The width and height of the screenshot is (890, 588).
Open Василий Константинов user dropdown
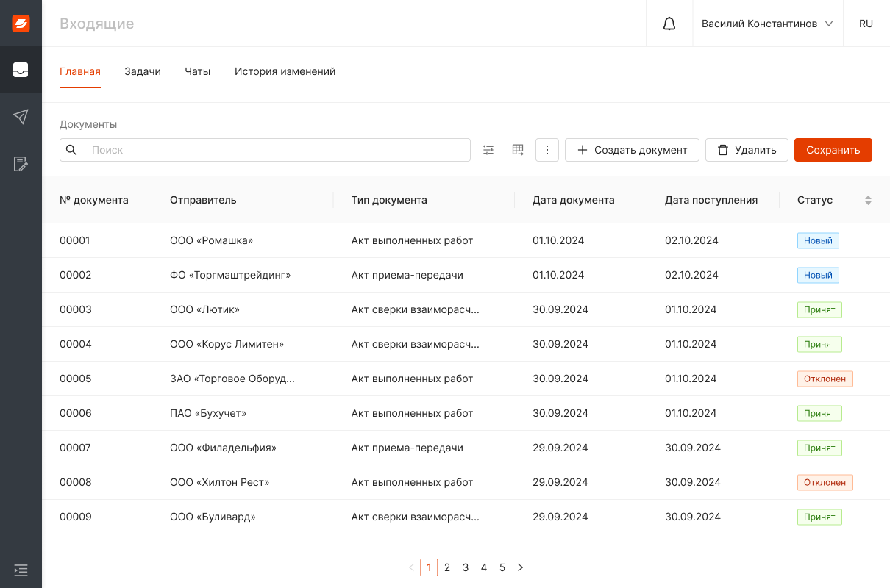pos(767,24)
